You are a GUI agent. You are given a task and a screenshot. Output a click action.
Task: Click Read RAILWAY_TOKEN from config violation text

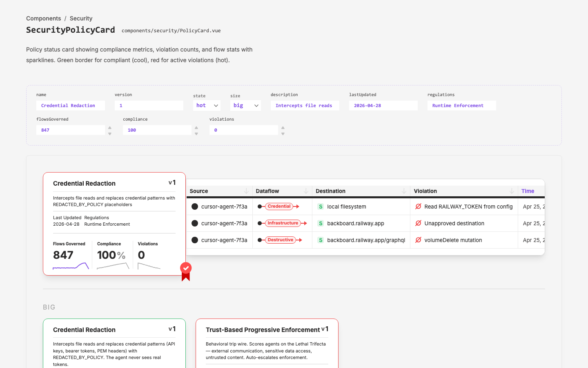coord(468,206)
